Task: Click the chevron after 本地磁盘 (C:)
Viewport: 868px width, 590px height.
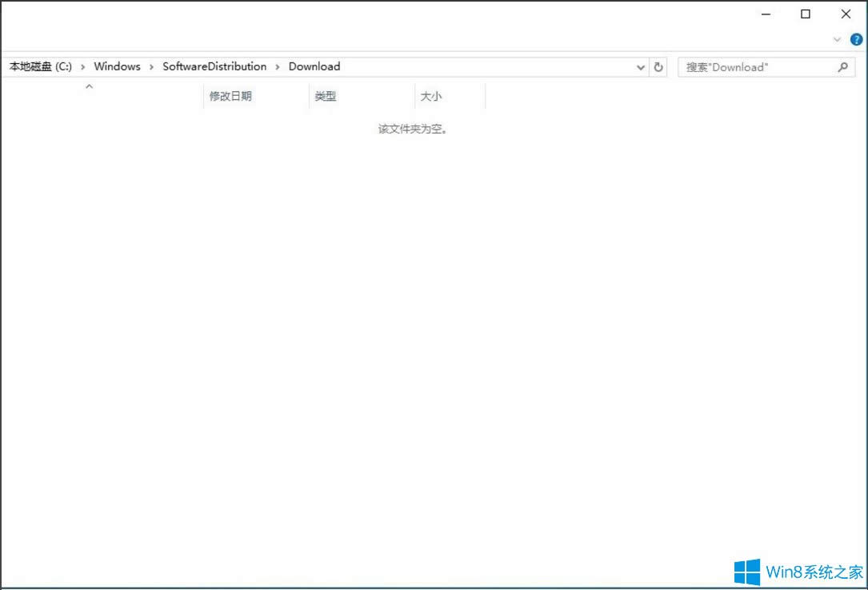Action: coord(82,66)
